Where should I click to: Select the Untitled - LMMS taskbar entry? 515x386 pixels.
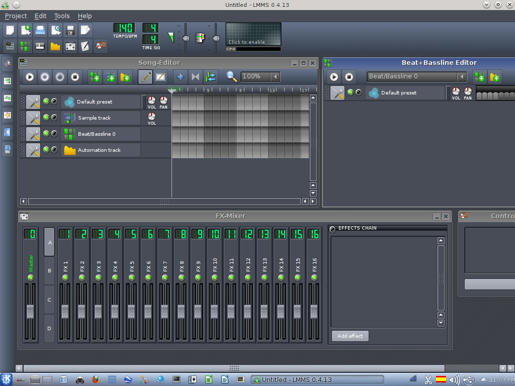[318, 379]
